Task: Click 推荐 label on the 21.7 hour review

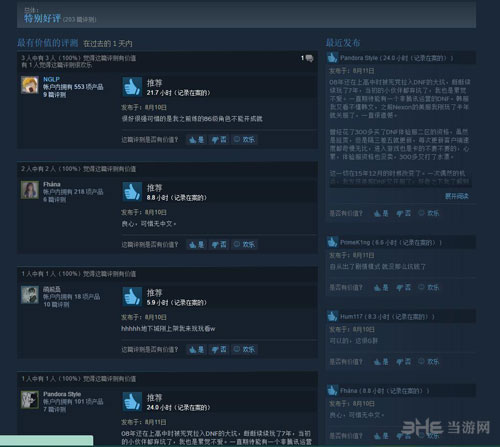Action: point(155,83)
